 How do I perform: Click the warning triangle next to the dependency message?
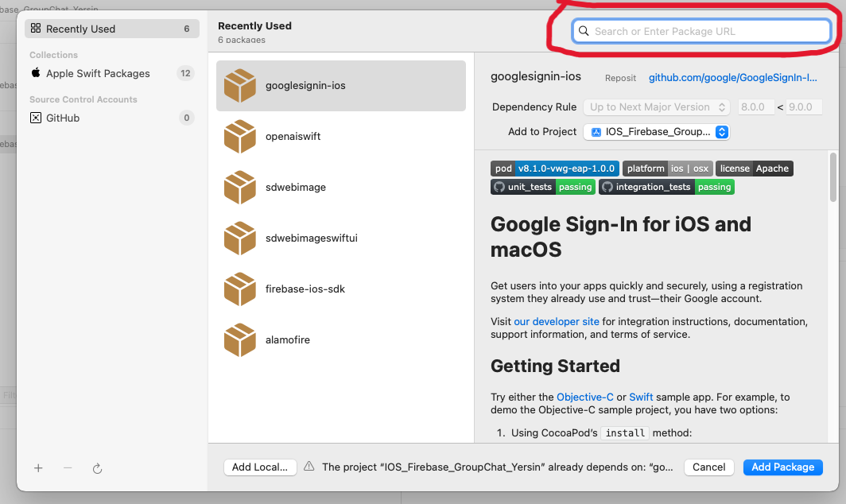point(309,467)
